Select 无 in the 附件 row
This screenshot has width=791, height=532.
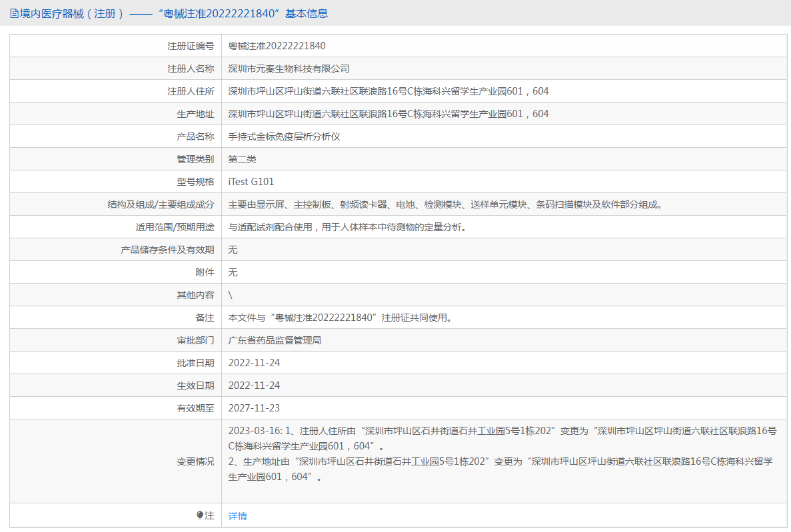pyautogui.click(x=233, y=273)
